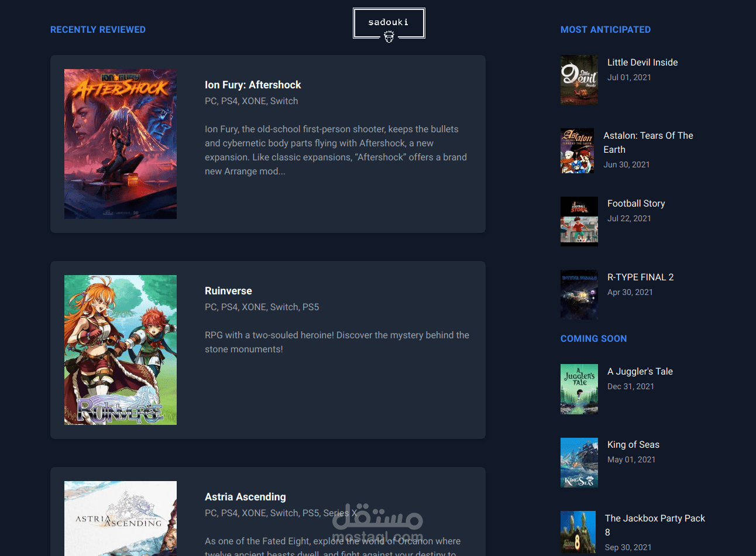The image size is (756, 556).
Task: Select the Ruinverse game title
Action: pos(228,291)
